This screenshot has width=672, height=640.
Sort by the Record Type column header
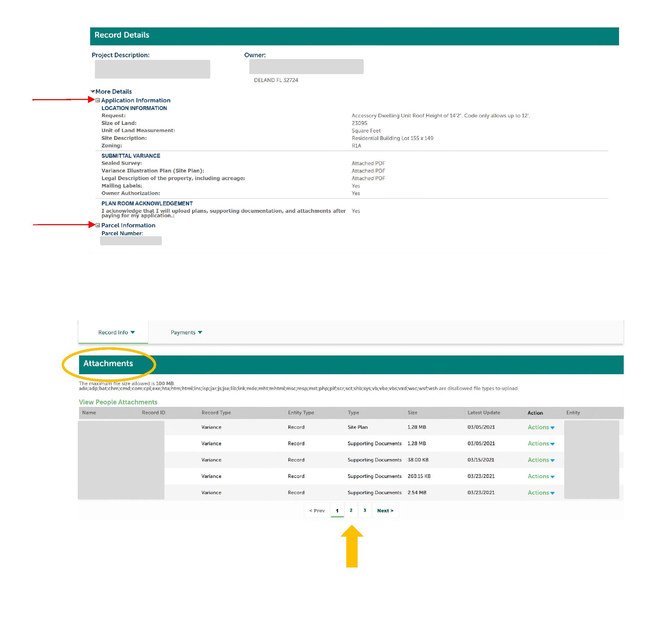[x=216, y=412]
